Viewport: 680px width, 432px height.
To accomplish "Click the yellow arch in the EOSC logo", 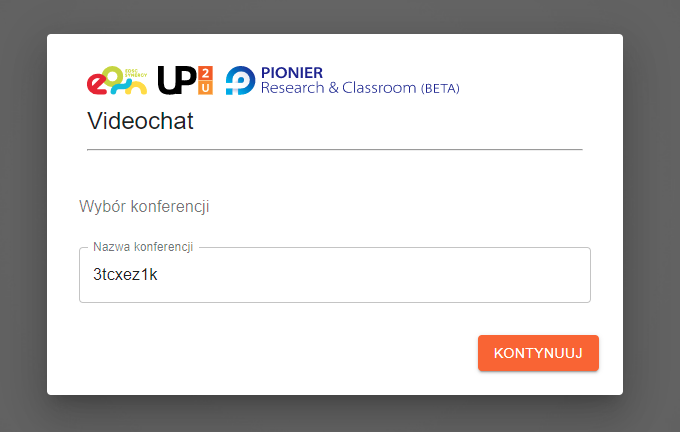I will [136, 88].
